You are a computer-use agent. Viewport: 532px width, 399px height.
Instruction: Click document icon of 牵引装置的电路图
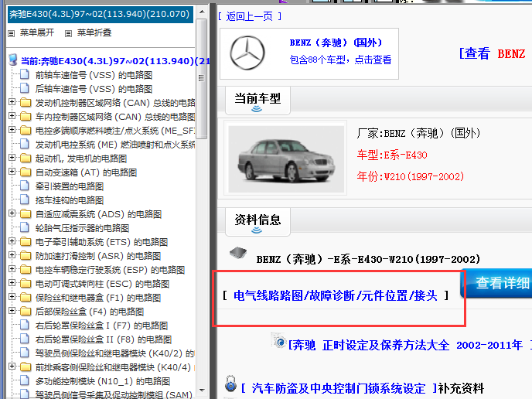click(x=25, y=186)
